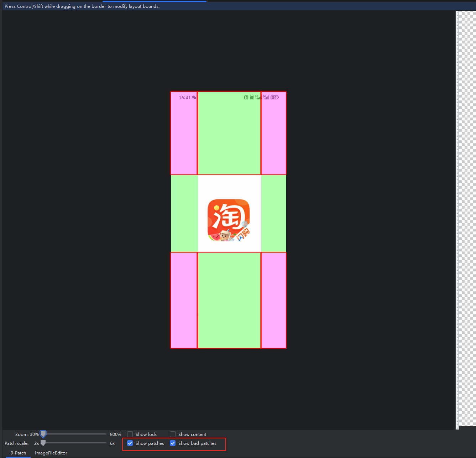This screenshot has height=458, width=476.
Task: Enable the Show lock checkbox
Action: point(130,434)
